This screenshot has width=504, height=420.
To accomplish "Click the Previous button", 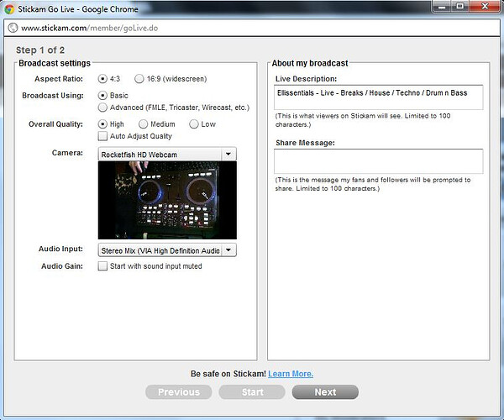I will click(179, 392).
